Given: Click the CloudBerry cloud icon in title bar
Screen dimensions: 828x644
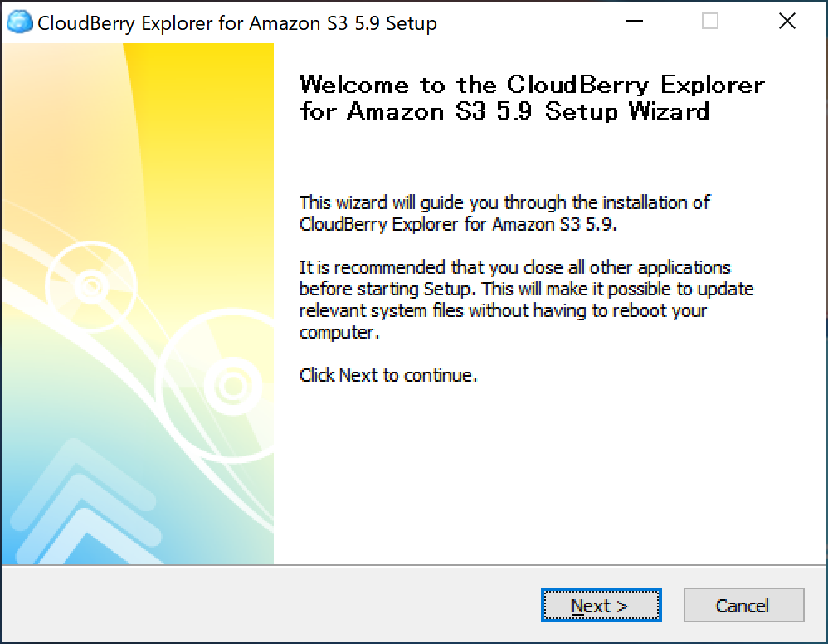Looking at the screenshot, I should 20,22.
